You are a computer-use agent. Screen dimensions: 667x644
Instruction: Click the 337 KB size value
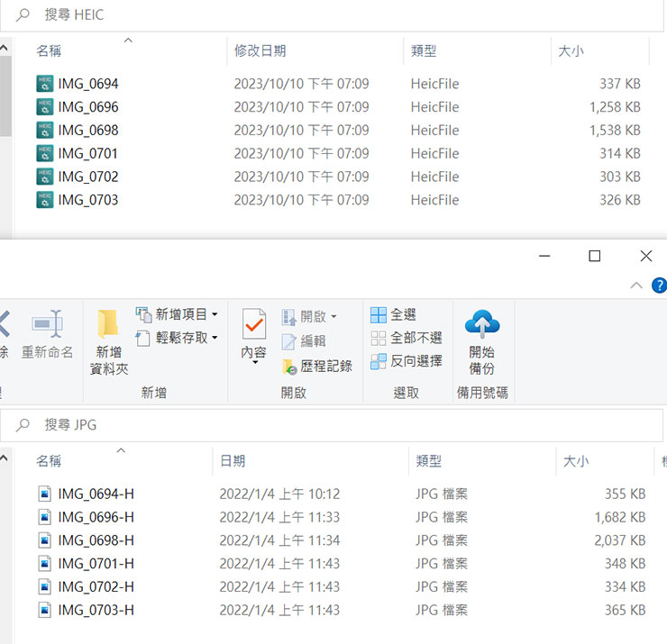coord(620,84)
